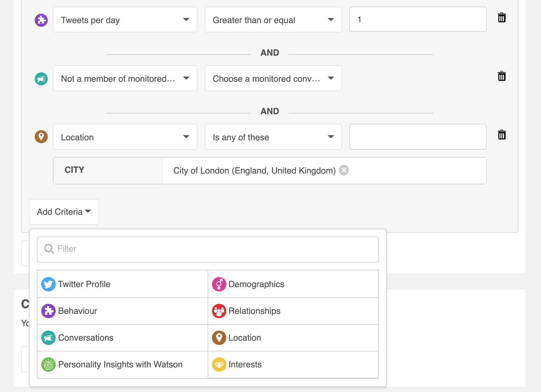Click the tweets per day value field
541x392 pixels.
[x=418, y=20]
